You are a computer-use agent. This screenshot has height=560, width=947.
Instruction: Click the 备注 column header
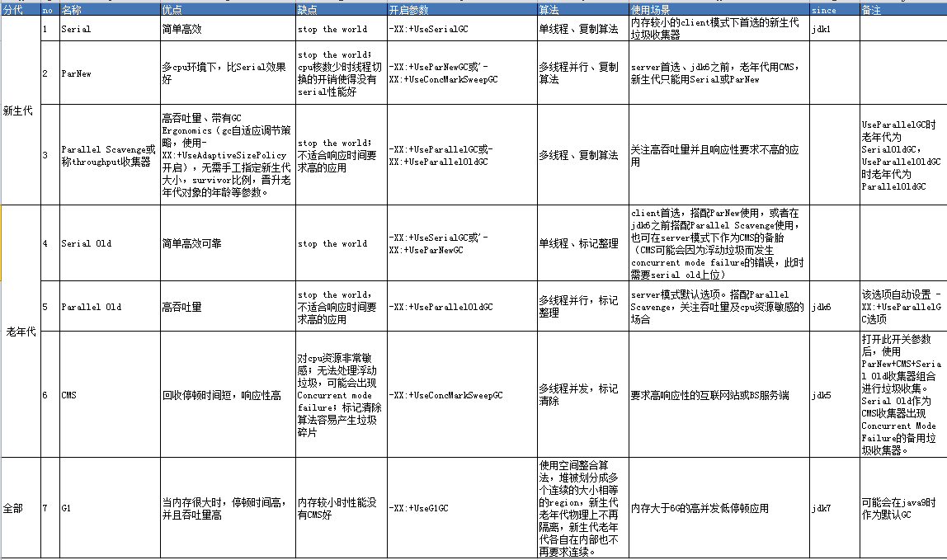click(903, 10)
